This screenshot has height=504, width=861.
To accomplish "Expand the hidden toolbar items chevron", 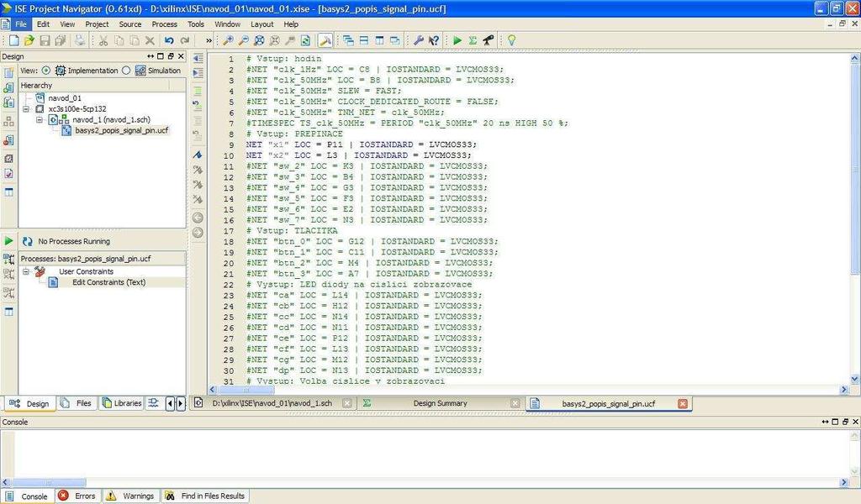I will (209, 40).
